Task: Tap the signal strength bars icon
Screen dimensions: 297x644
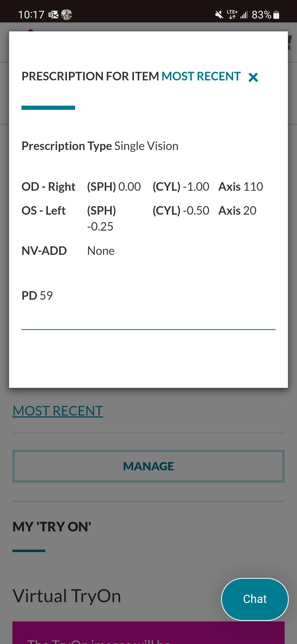Action: click(244, 15)
